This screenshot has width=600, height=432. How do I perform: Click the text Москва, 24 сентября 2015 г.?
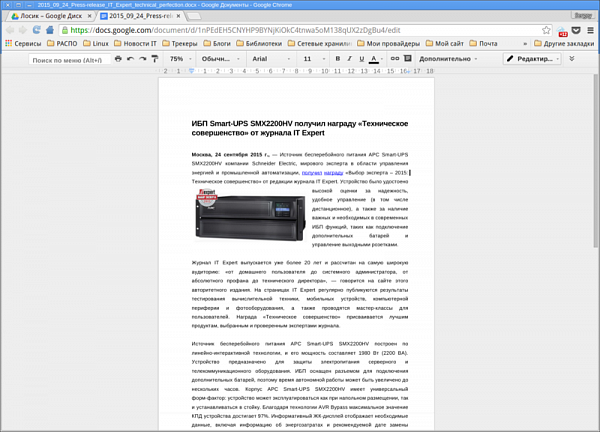(x=230, y=155)
